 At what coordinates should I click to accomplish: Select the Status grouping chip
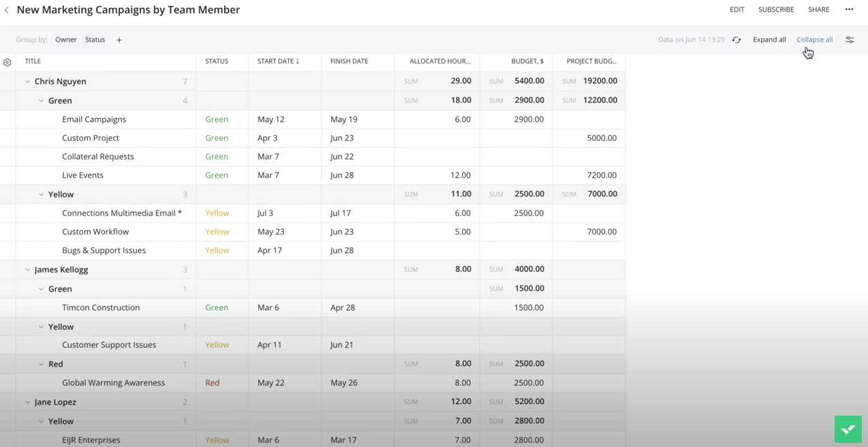pos(95,40)
